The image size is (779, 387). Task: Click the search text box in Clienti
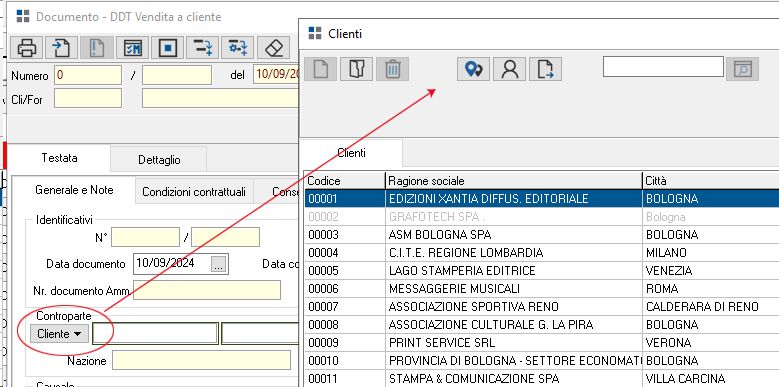coord(663,67)
